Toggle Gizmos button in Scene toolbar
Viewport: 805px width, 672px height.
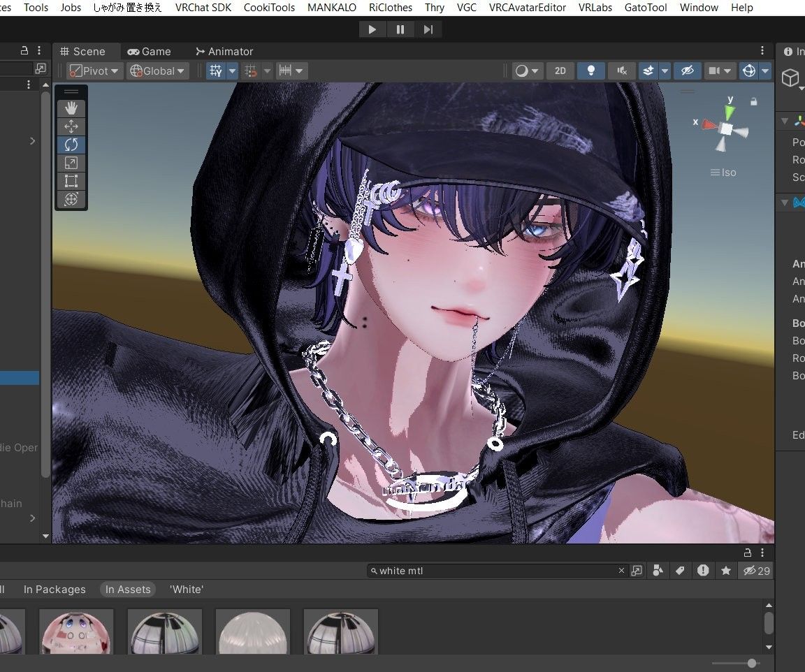pos(749,71)
